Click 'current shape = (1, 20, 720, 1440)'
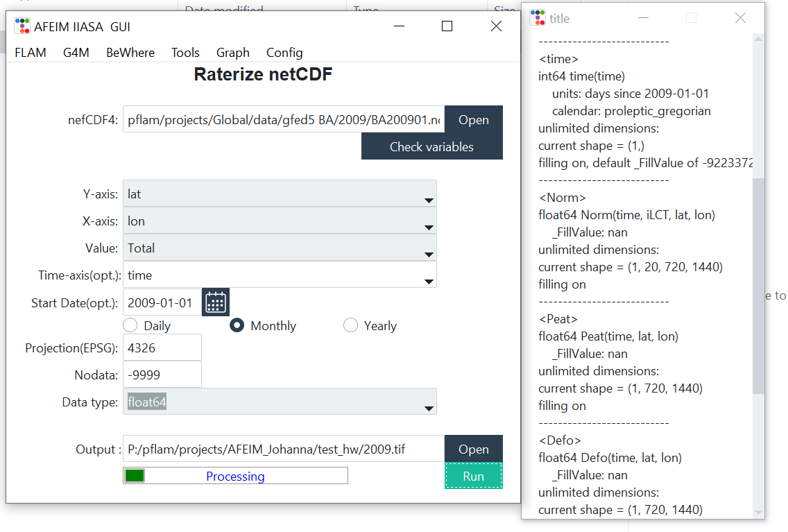 coord(631,267)
